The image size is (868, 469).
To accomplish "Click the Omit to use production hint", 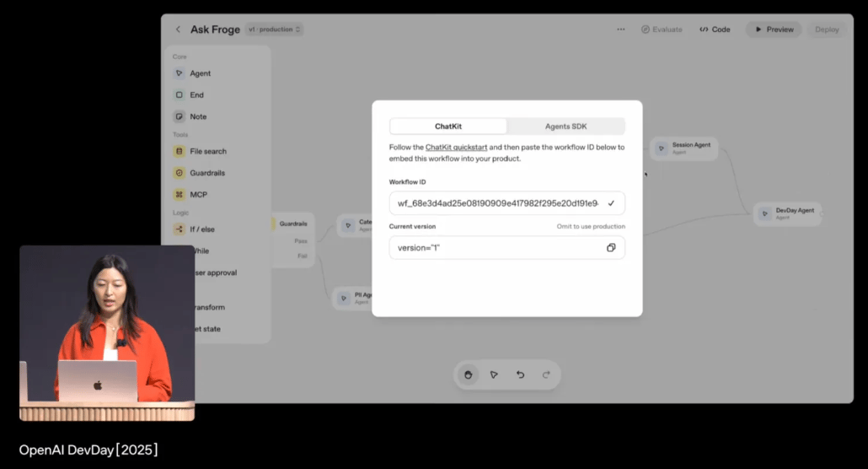I will pyautogui.click(x=591, y=226).
